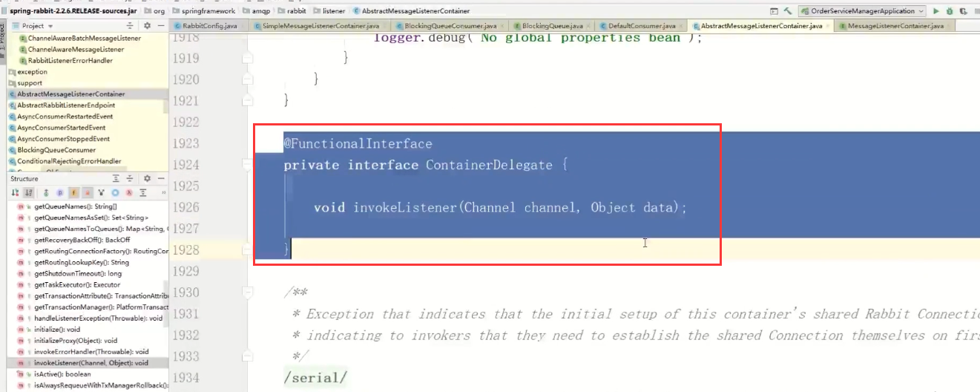Screen dimensions: 980x392
Task: Toggle show non-public members in Structure toolbar
Action: (88, 193)
